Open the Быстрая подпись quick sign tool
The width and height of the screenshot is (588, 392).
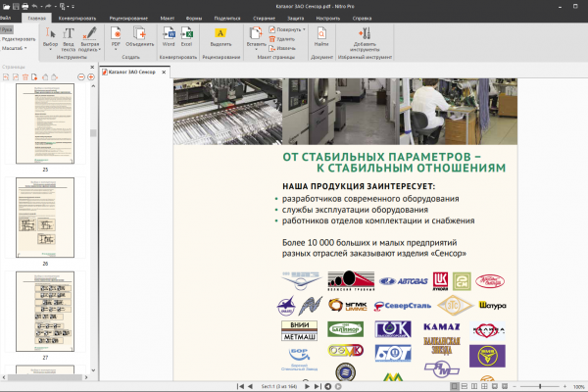point(89,39)
